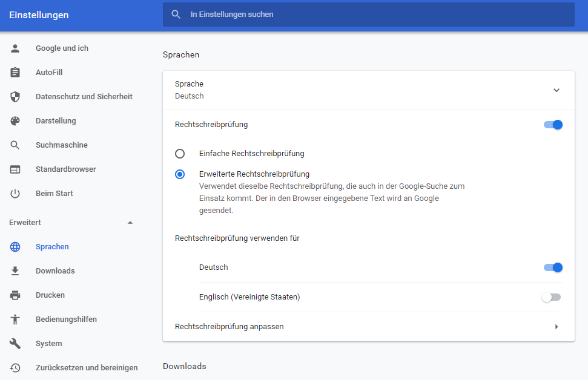The width and height of the screenshot is (588, 380).
Task: Open Downloads in the sidebar
Action: 55,271
